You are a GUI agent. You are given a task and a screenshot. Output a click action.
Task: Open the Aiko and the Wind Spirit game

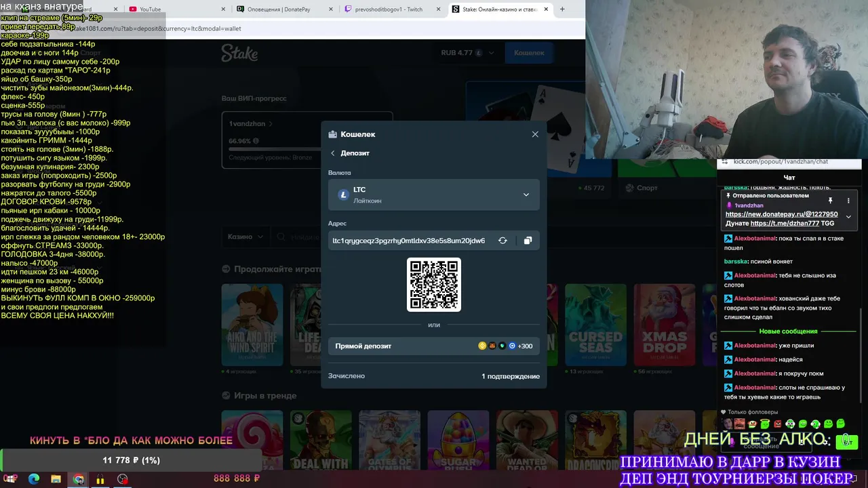point(252,325)
